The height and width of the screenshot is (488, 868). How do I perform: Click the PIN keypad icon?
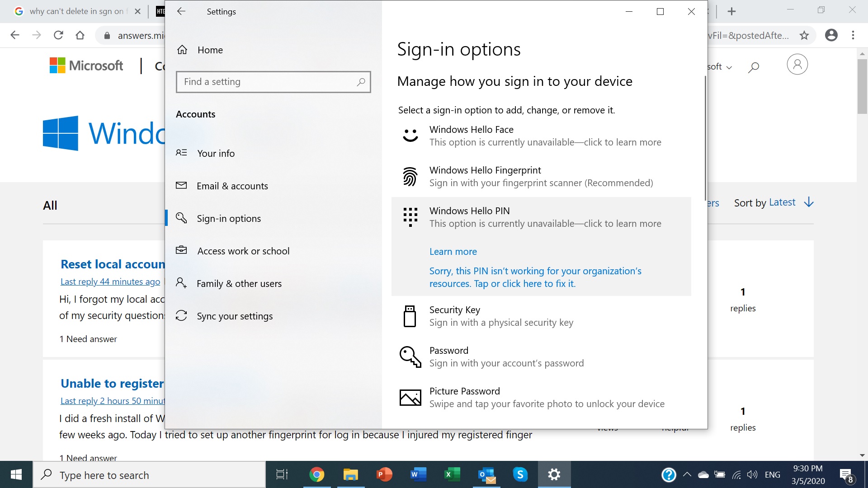(410, 217)
